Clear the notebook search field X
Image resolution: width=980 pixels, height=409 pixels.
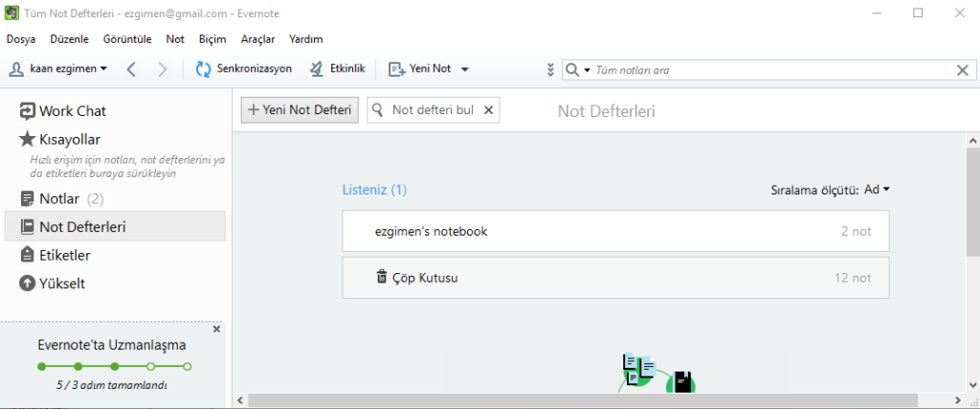(489, 111)
